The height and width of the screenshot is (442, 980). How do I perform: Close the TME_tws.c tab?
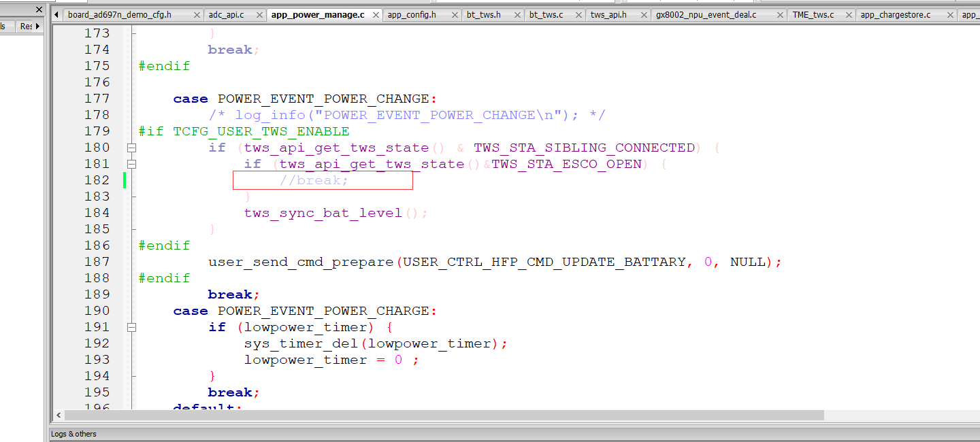pyautogui.click(x=847, y=14)
